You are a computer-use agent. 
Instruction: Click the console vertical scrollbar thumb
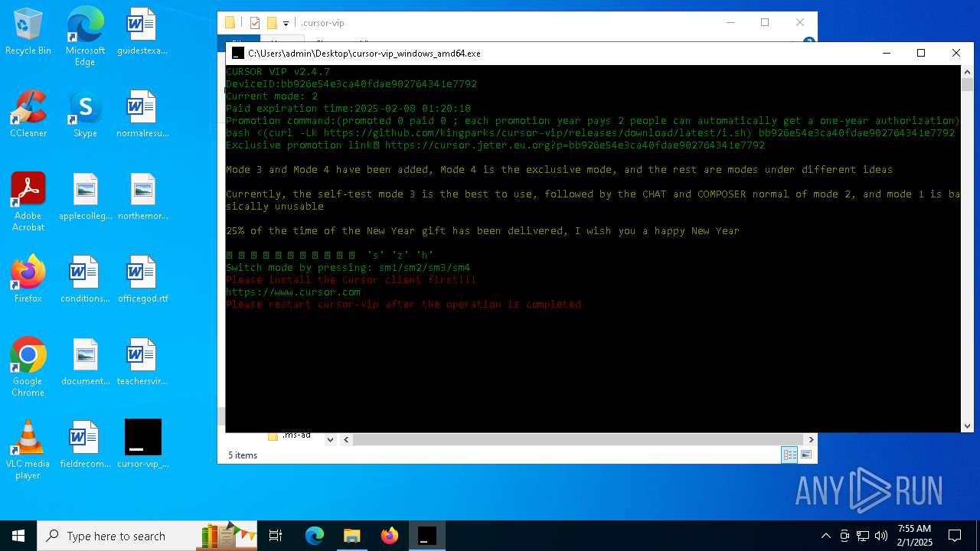(967, 84)
